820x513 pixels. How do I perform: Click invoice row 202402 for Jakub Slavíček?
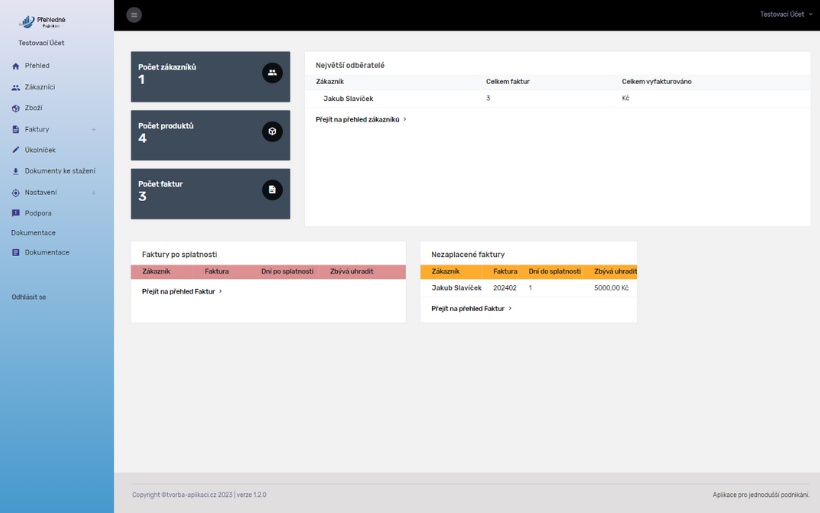504,288
